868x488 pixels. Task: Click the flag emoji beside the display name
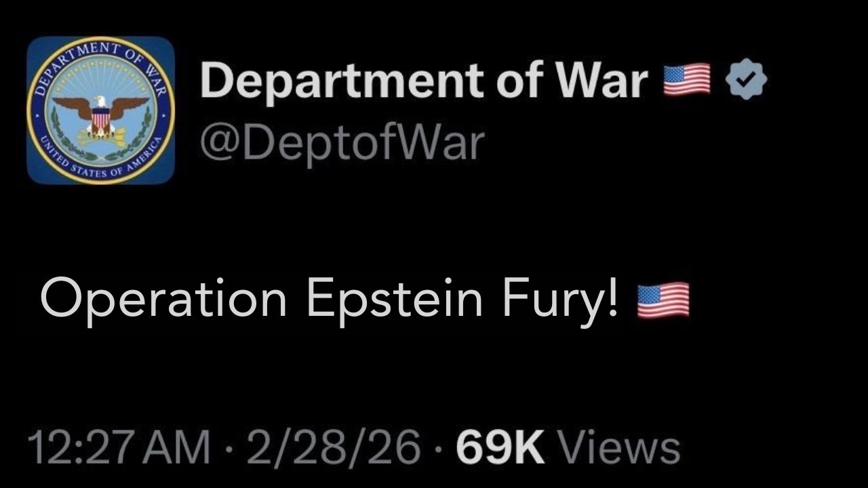click(x=686, y=80)
